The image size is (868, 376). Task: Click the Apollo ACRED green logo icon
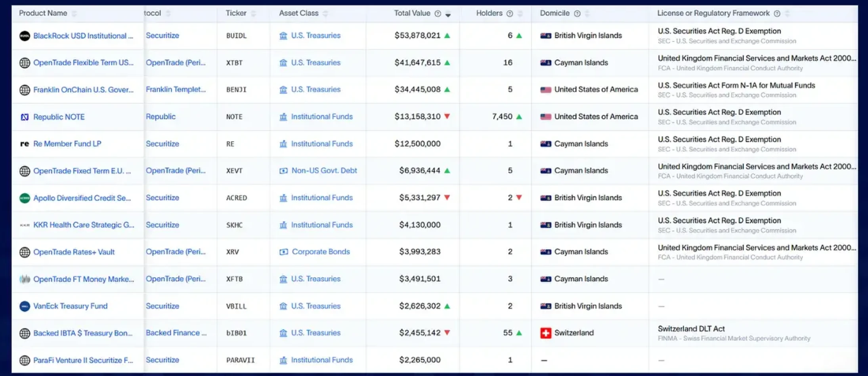click(25, 198)
